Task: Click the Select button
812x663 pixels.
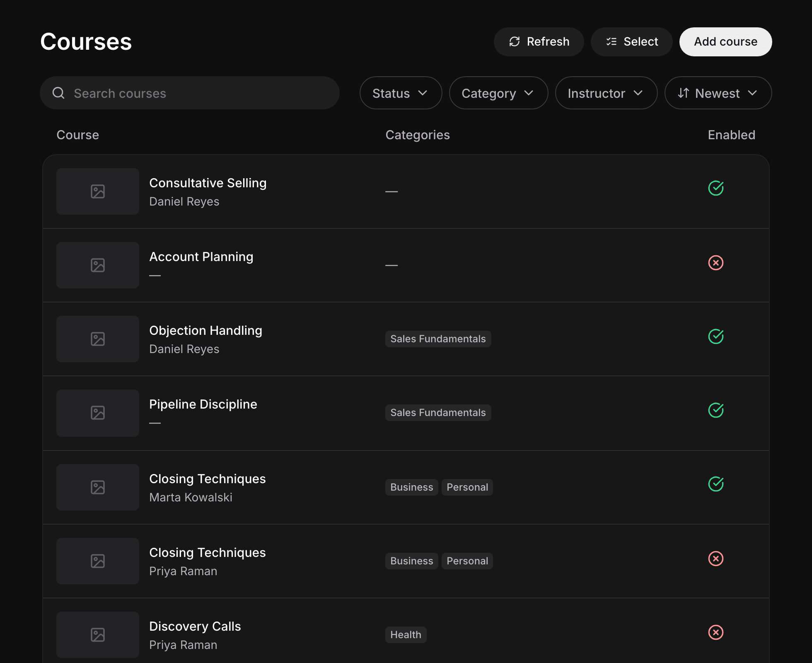Action: 631,42
